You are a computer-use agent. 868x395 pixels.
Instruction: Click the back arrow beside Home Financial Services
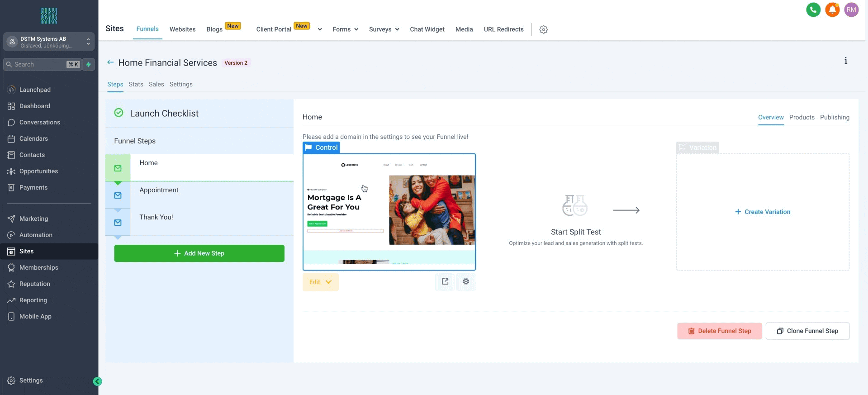[110, 62]
